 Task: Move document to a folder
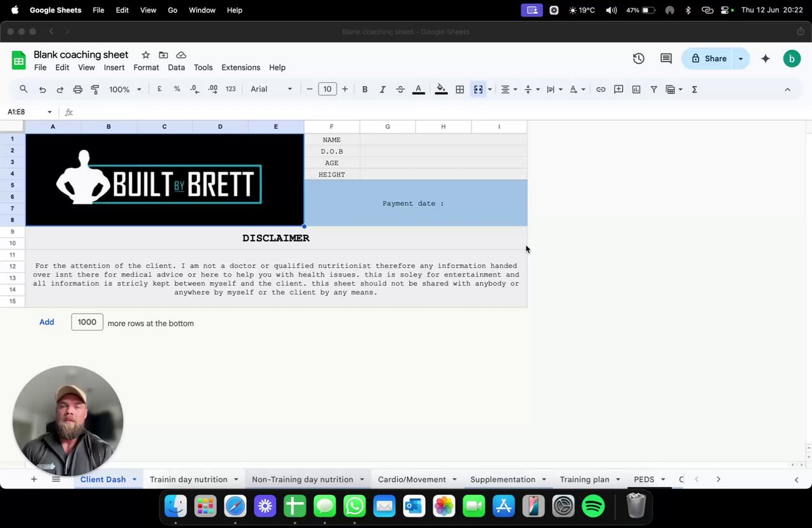click(164, 55)
